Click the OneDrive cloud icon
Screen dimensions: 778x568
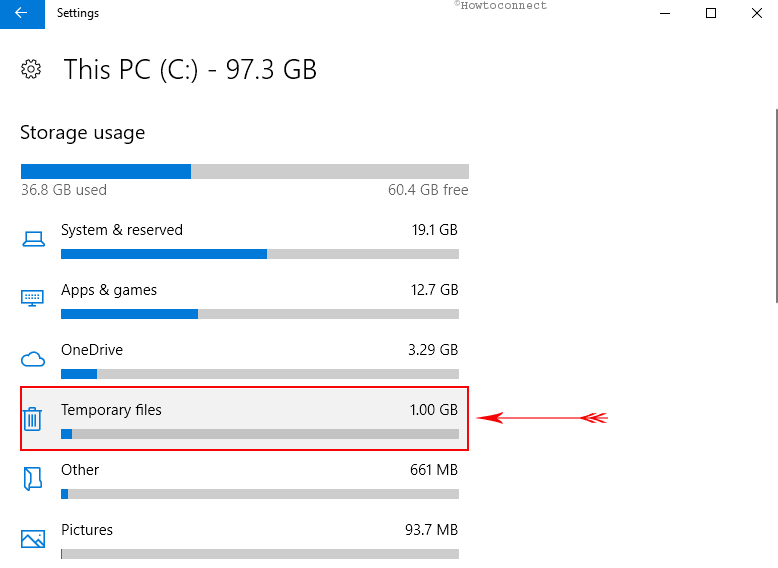tap(33, 359)
